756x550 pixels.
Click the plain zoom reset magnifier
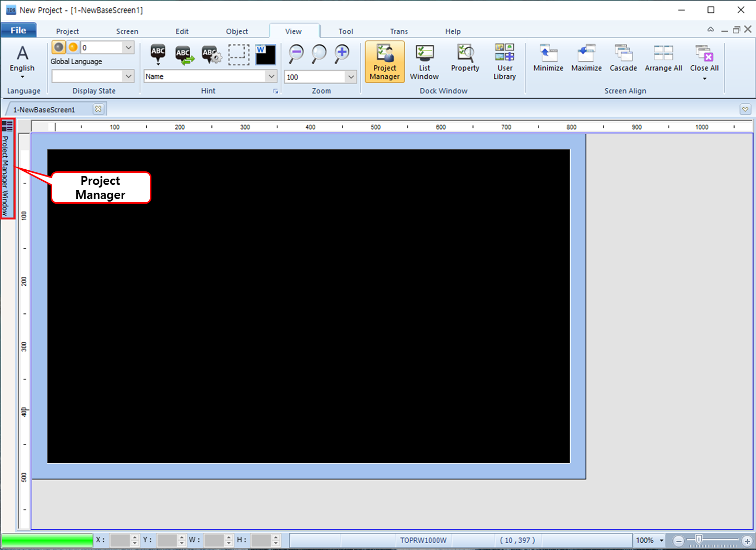pyautogui.click(x=318, y=53)
